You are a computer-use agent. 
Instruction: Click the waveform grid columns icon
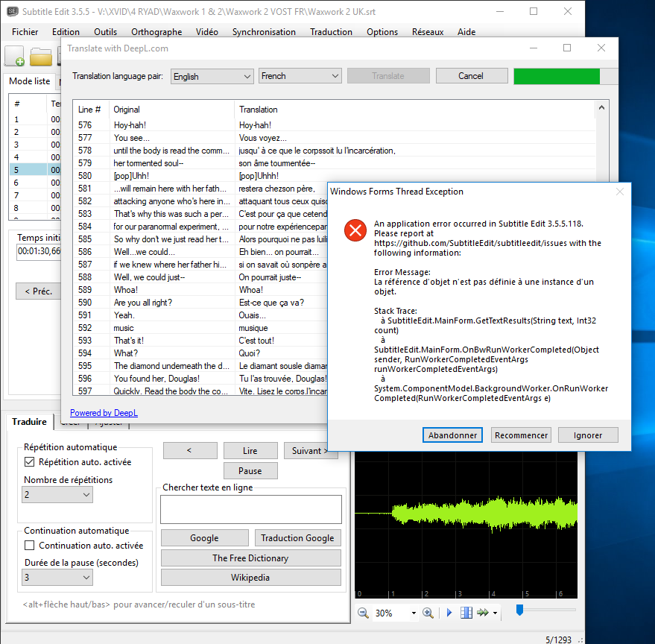[466, 613]
